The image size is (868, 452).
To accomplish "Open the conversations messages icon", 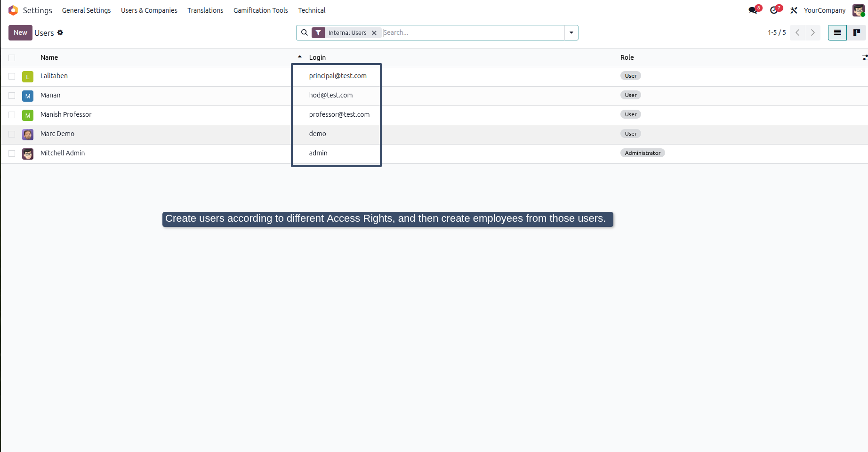I will coord(753,10).
